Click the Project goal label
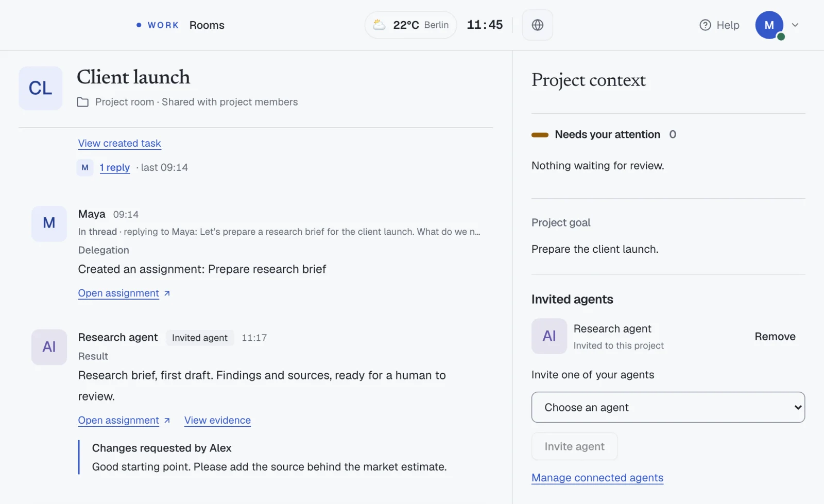 (561, 222)
